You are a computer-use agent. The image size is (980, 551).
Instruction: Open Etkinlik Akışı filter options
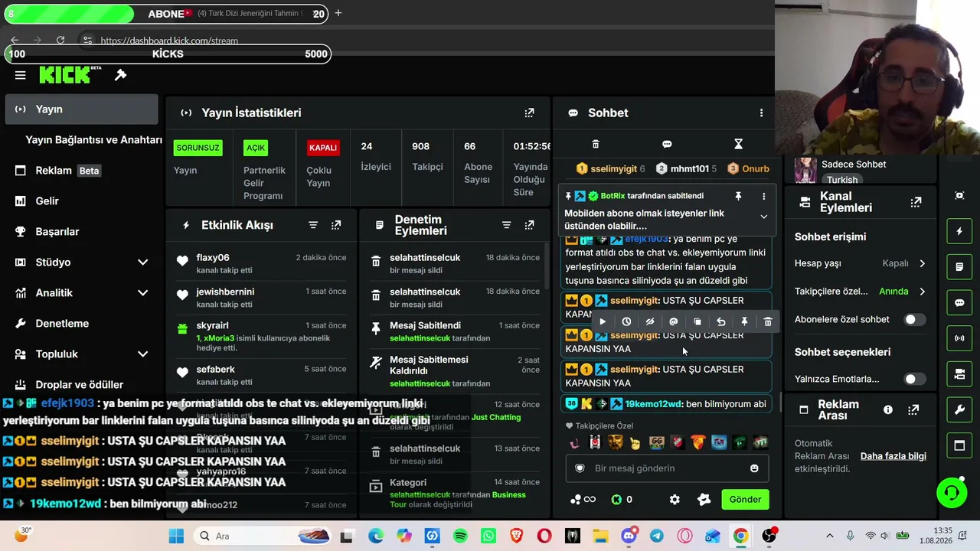(x=313, y=225)
